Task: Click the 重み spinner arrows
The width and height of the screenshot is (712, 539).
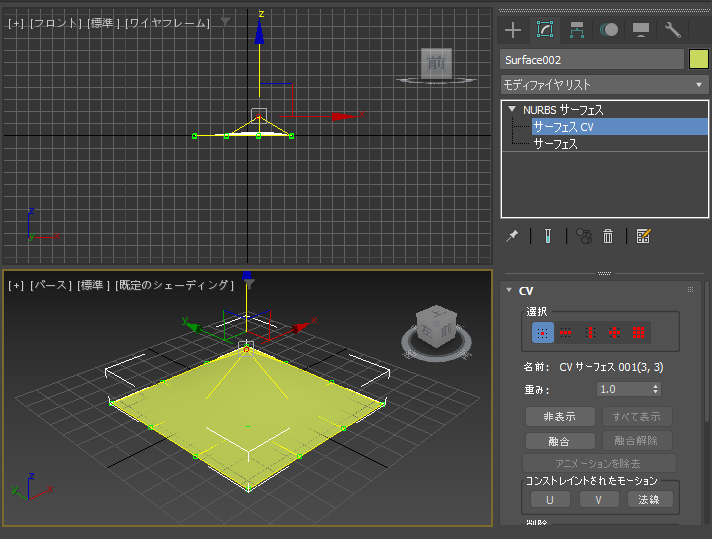Action: 656,389
